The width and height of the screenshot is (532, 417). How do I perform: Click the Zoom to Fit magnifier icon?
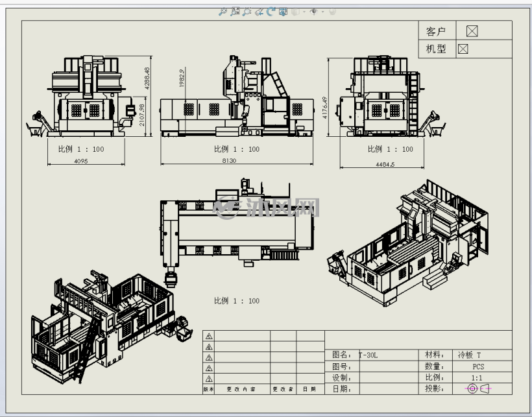[223, 12]
